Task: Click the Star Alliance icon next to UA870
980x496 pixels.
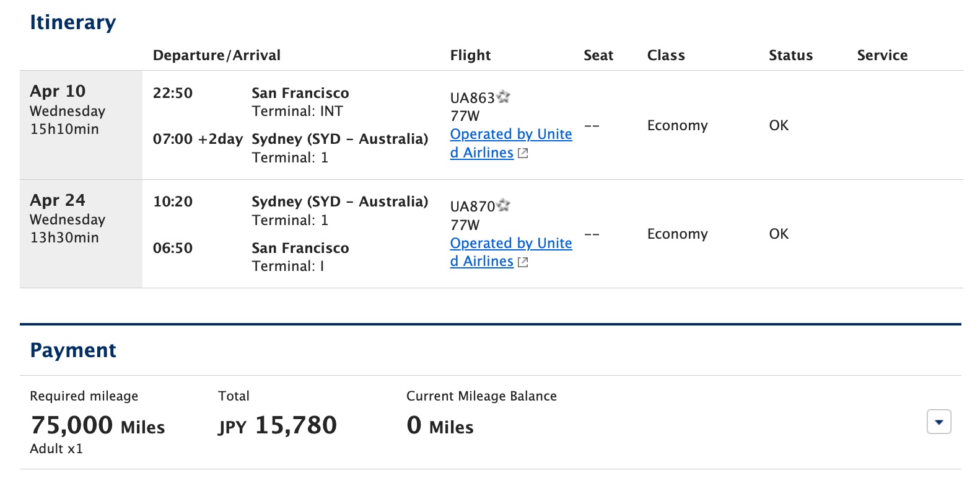Action: (x=504, y=206)
